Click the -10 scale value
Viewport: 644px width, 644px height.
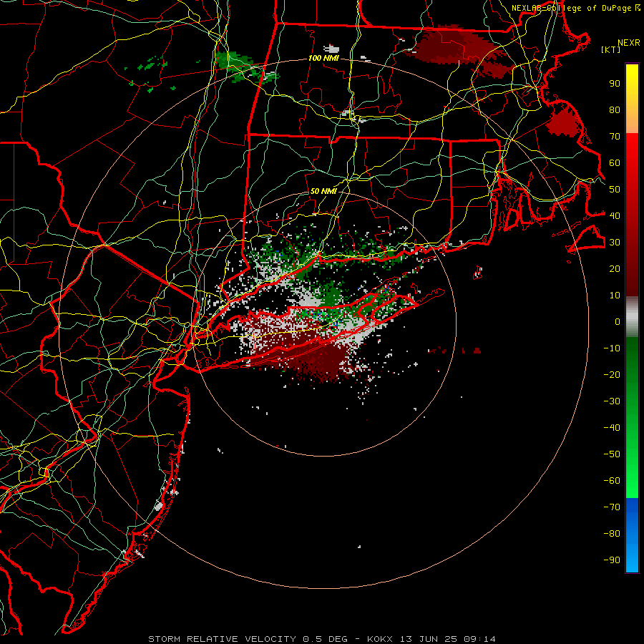pos(612,348)
